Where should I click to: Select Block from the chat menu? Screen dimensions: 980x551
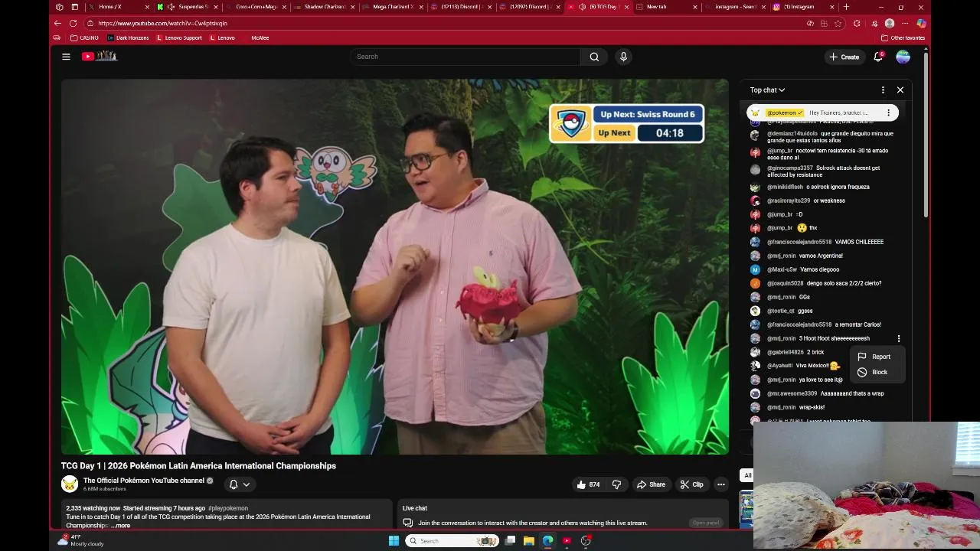point(877,372)
